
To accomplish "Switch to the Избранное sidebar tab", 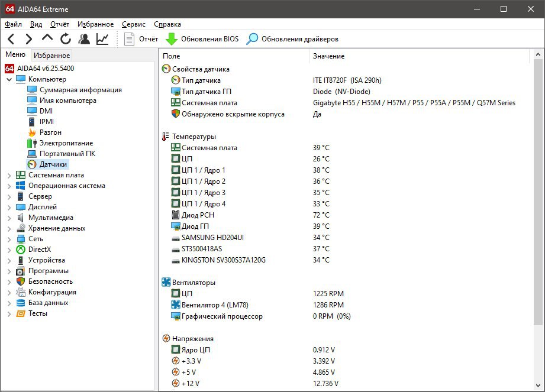I will (52, 55).
